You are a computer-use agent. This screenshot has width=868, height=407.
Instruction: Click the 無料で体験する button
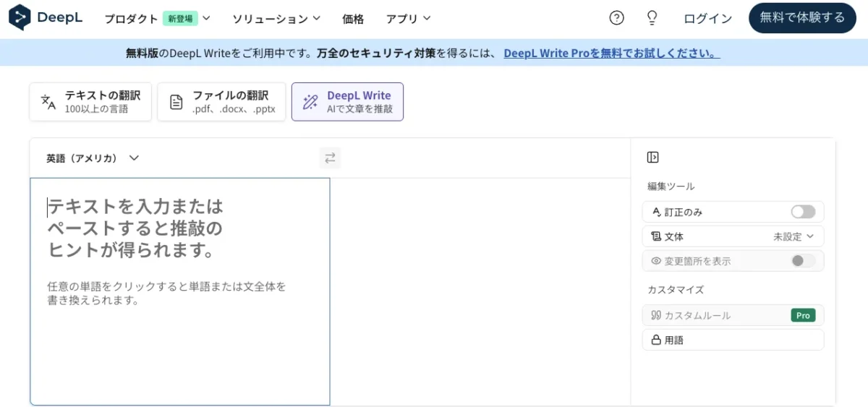click(x=802, y=18)
